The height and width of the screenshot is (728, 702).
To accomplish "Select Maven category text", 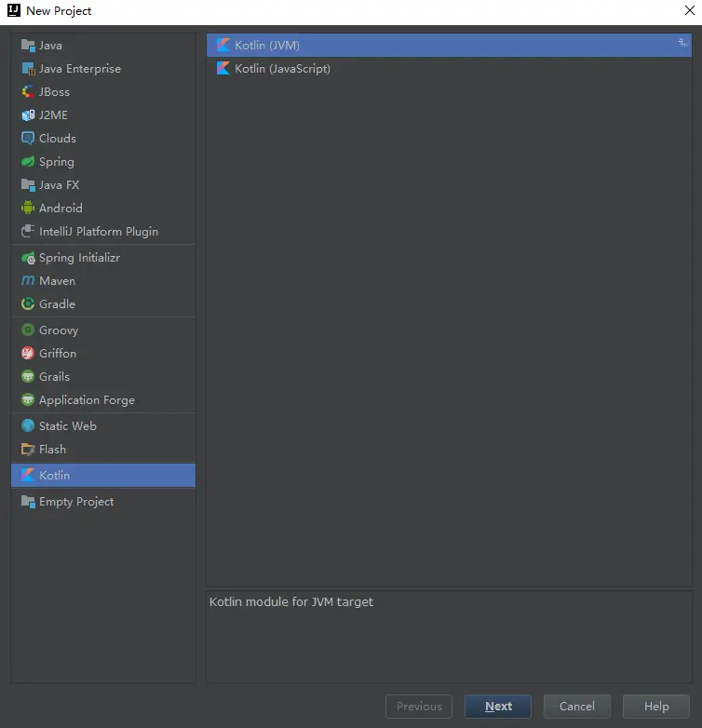I will [x=57, y=281].
